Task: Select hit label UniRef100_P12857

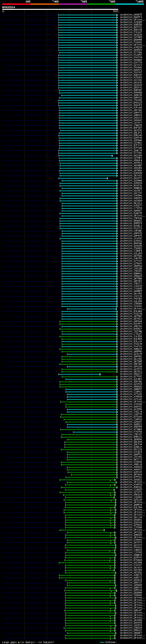Action: 131,55
